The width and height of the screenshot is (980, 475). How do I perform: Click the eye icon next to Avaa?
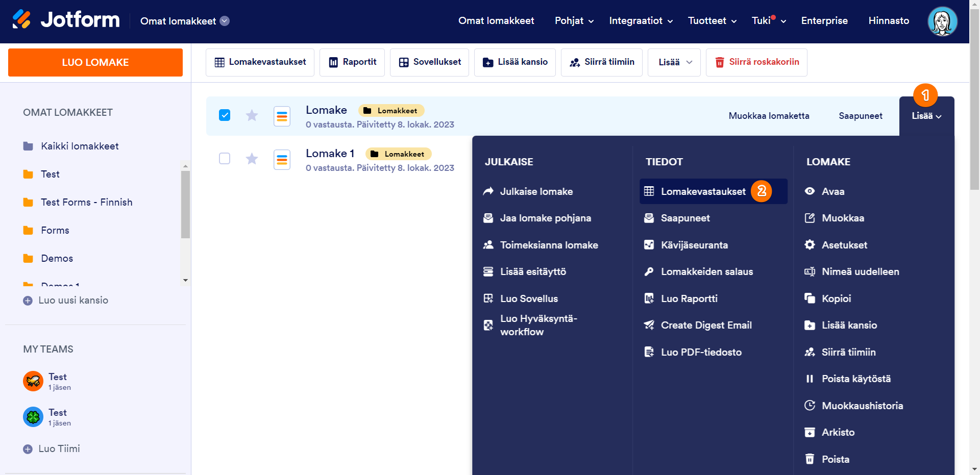pos(810,191)
